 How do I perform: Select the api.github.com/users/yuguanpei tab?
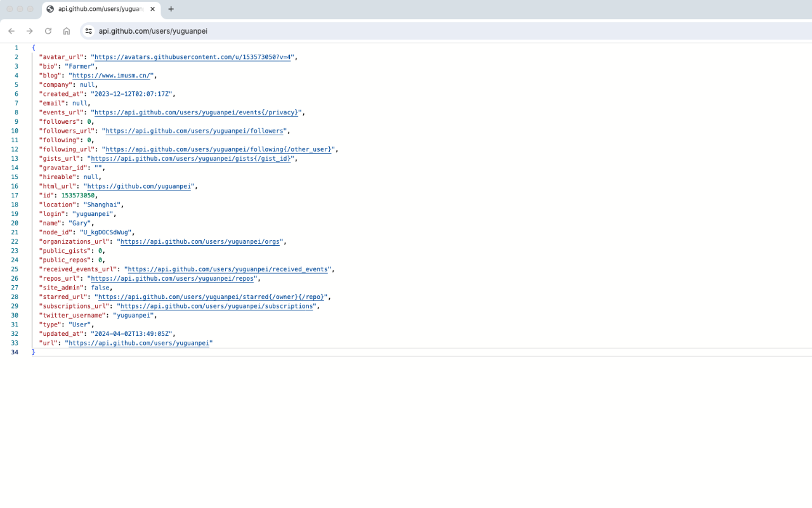click(101, 9)
